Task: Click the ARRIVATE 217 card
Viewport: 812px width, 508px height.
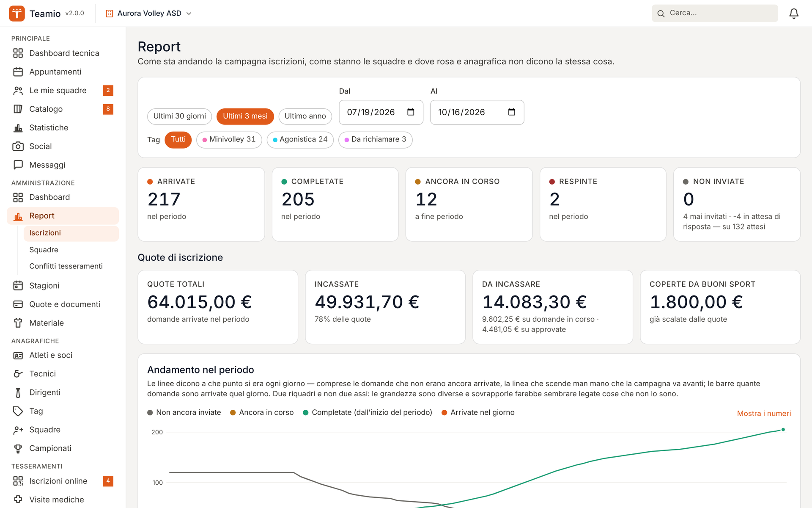Action: point(201,204)
